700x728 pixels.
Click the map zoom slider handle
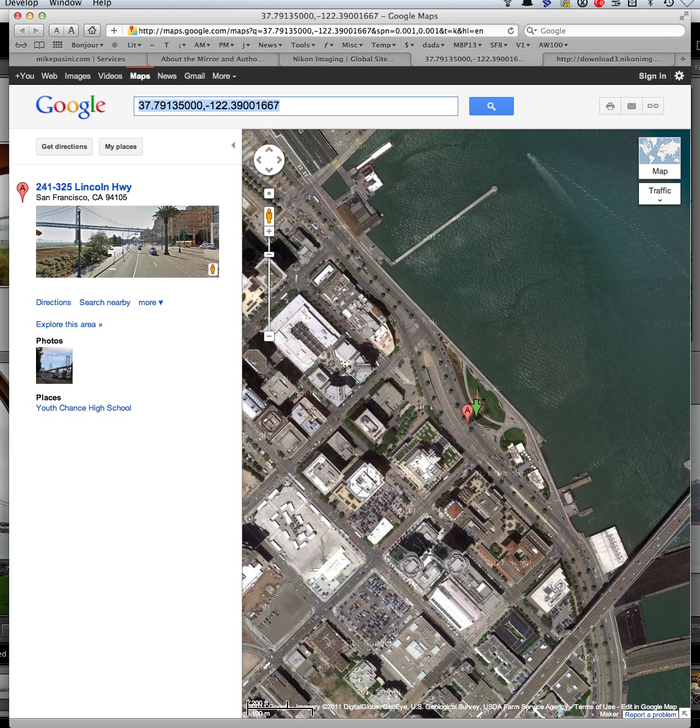(269, 254)
